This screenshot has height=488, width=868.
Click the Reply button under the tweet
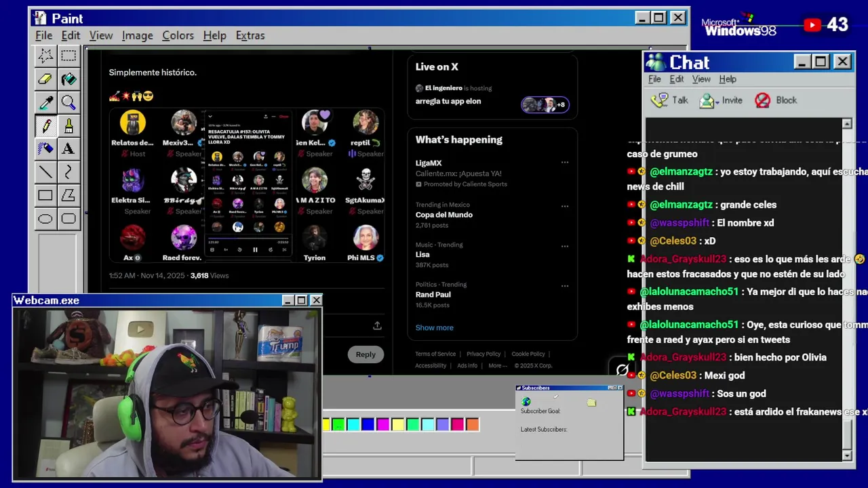(366, 354)
